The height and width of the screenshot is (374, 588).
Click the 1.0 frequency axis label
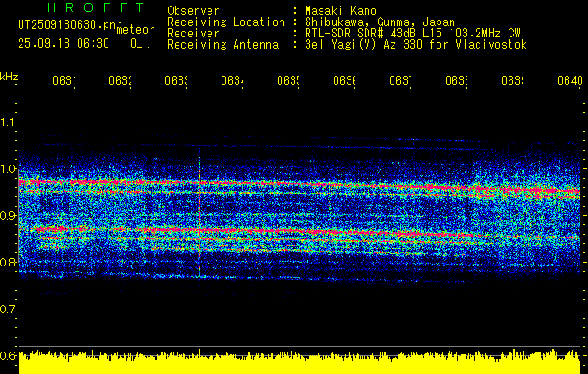pyautogui.click(x=7, y=168)
